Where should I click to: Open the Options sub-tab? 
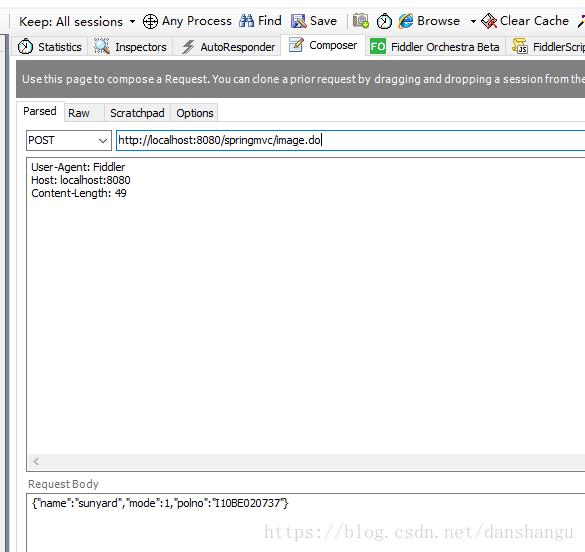click(x=195, y=113)
